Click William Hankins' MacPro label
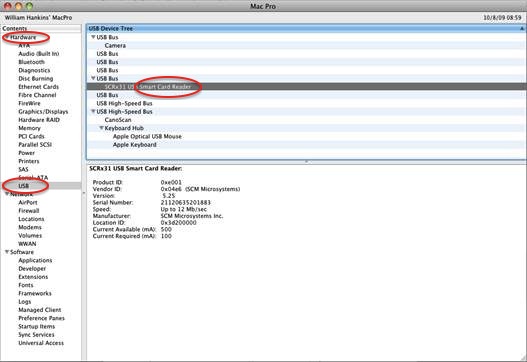The width and height of the screenshot is (527, 362). 38,17
